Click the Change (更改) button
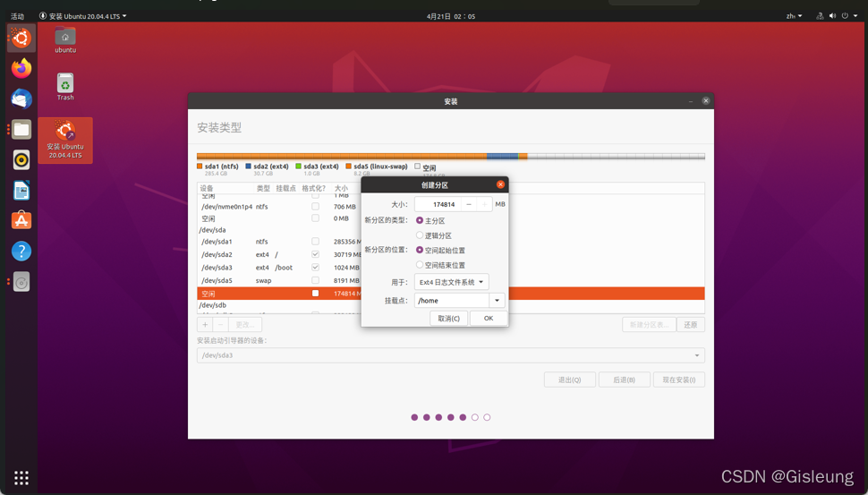868x495 pixels. coord(244,324)
